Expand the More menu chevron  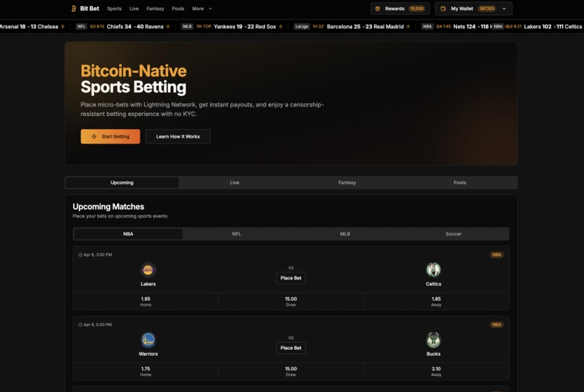click(210, 9)
